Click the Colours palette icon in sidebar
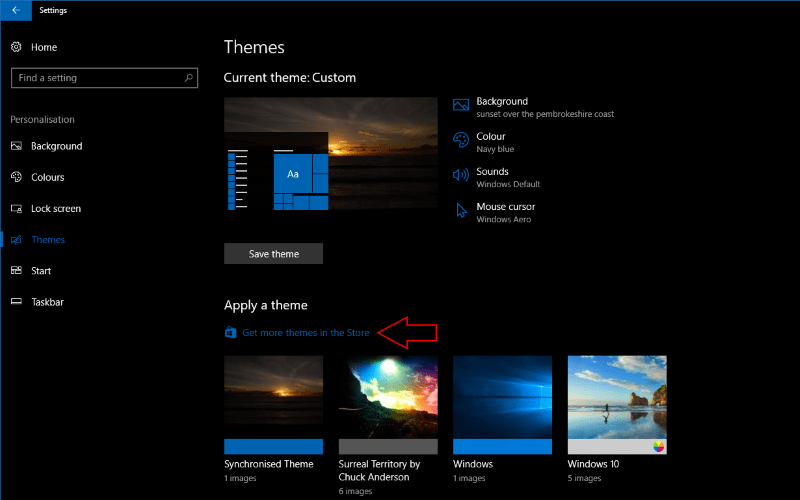The height and width of the screenshot is (500, 800). click(x=16, y=177)
